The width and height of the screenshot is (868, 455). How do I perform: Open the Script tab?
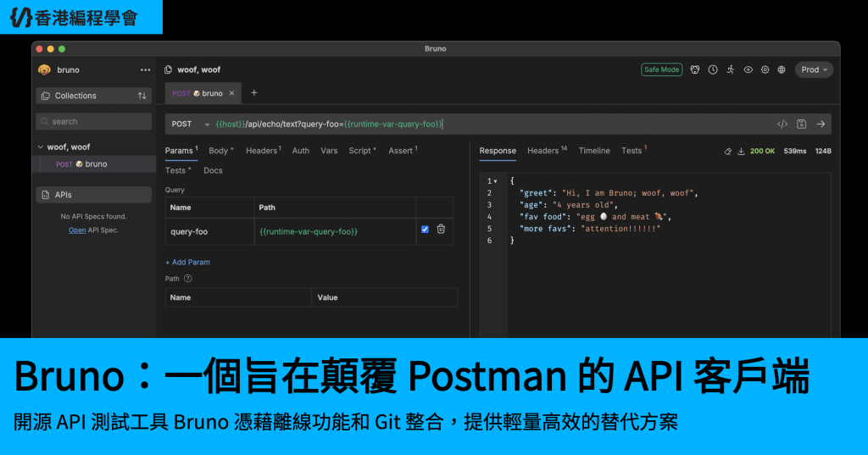click(x=362, y=151)
